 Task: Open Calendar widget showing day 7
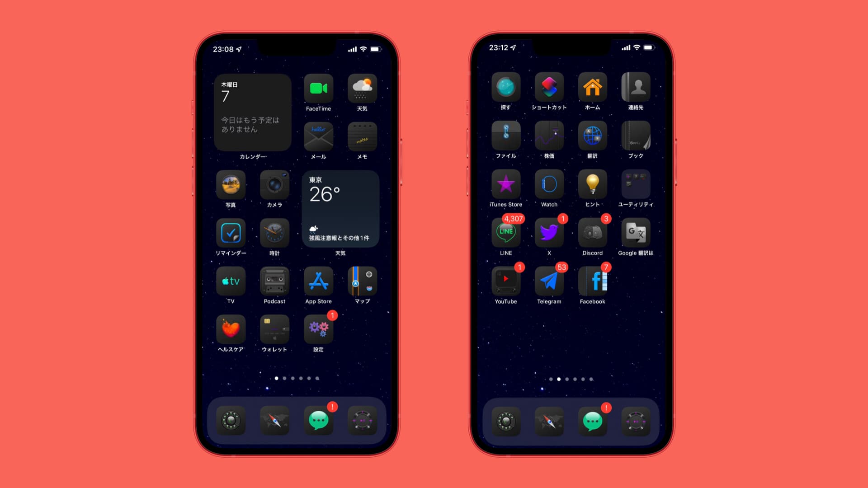tap(252, 113)
